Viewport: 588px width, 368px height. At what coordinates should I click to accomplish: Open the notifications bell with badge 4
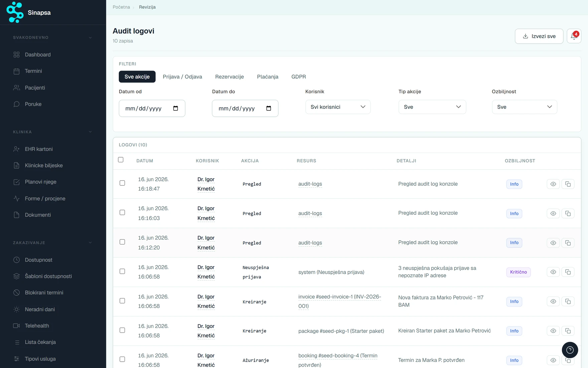(574, 36)
